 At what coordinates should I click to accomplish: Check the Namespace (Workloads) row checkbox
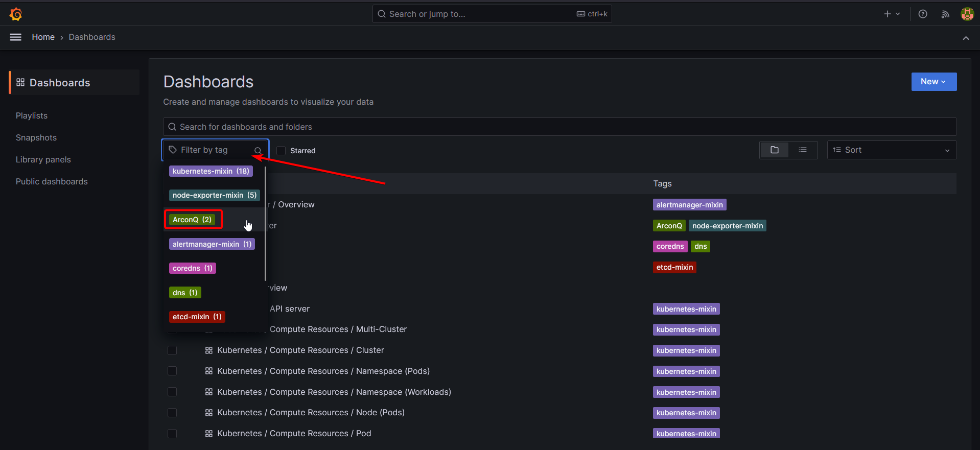[x=172, y=392]
